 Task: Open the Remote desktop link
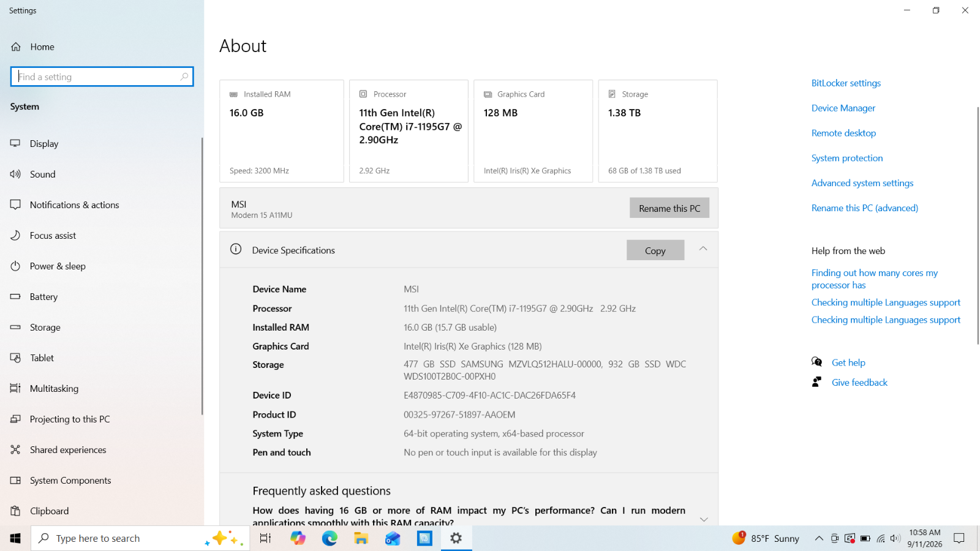pyautogui.click(x=843, y=133)
